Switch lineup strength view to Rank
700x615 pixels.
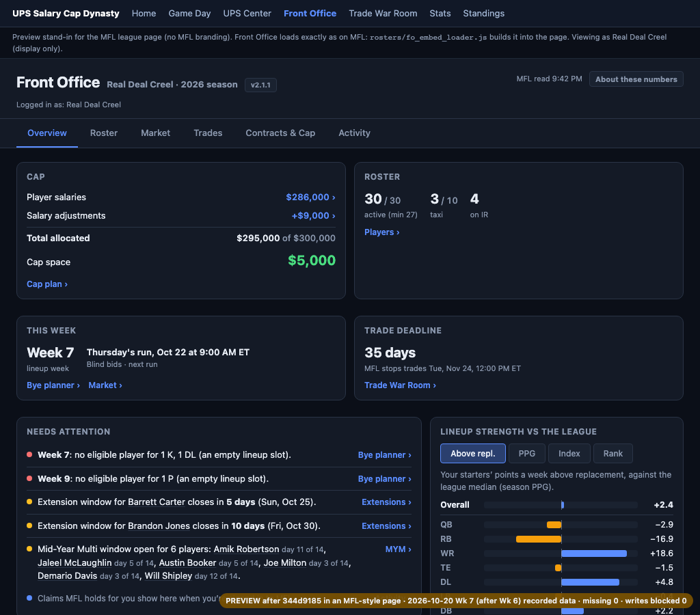(x=613, y=454)
